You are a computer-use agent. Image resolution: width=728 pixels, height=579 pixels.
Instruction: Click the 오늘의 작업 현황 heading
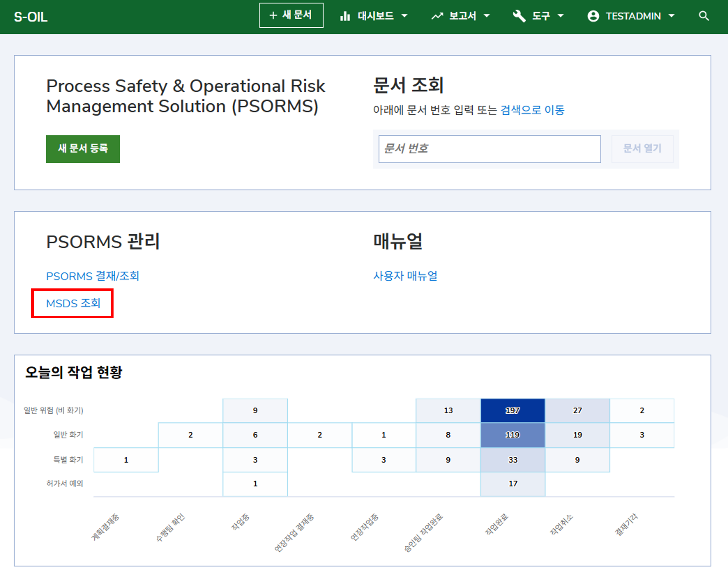tap(73, 372)
